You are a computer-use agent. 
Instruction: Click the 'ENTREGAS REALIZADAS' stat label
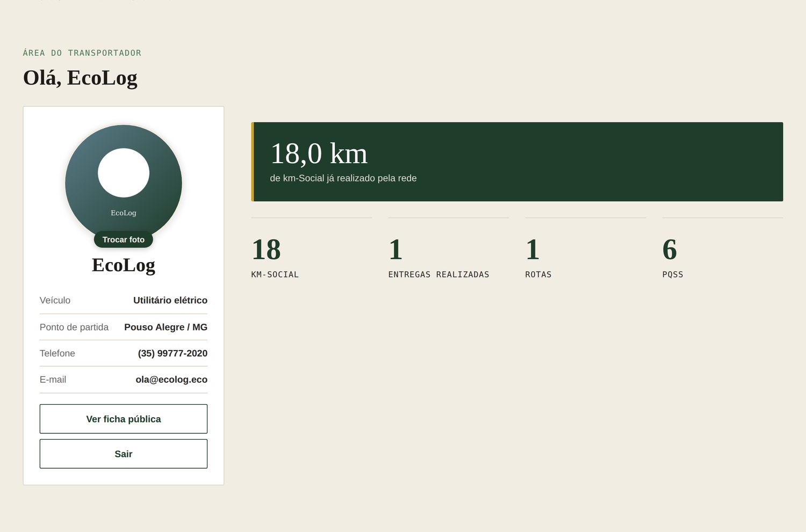tap(438, 274)
